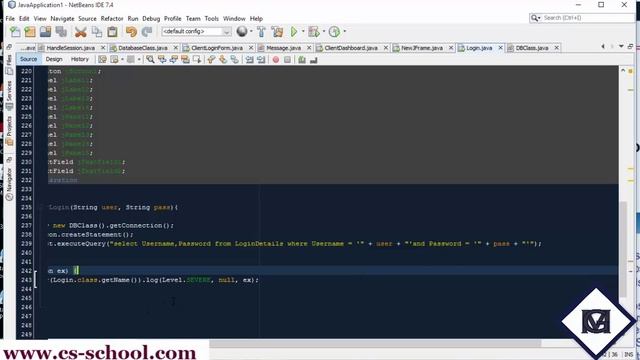
Task: Click the Debug Project icon
Action: click(x=314, y=31)
